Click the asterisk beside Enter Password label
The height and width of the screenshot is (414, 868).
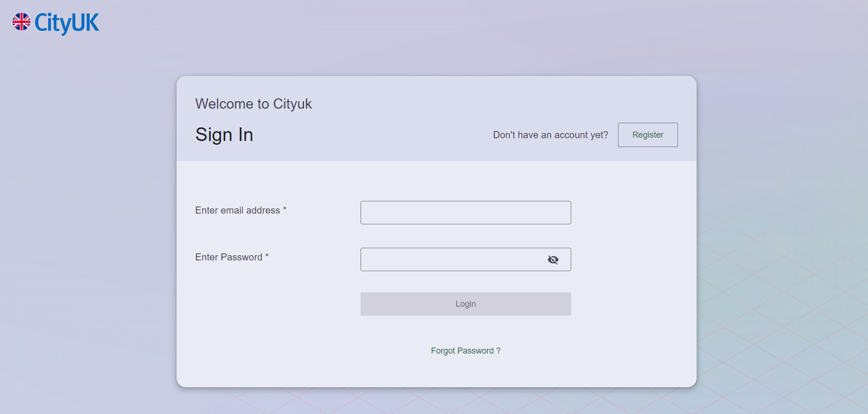(x=267, y=256)
